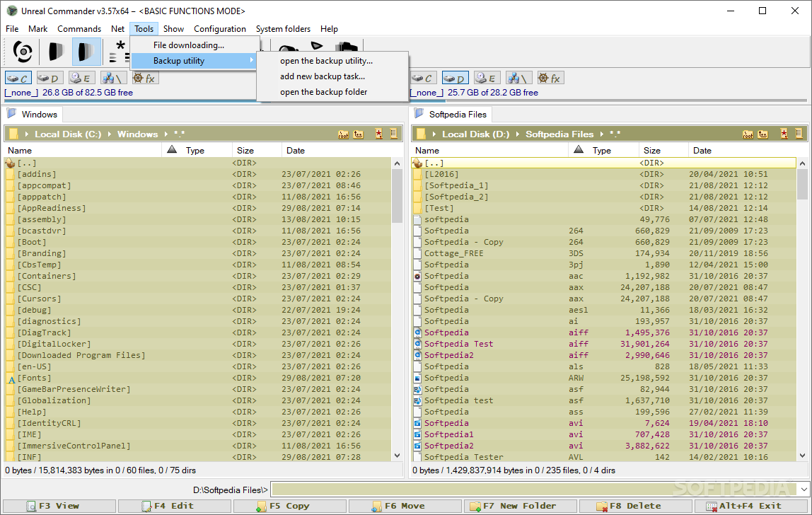Select drive C in left panel
Image resolution: width=812 pixels, height=515 pixels.
18,79
